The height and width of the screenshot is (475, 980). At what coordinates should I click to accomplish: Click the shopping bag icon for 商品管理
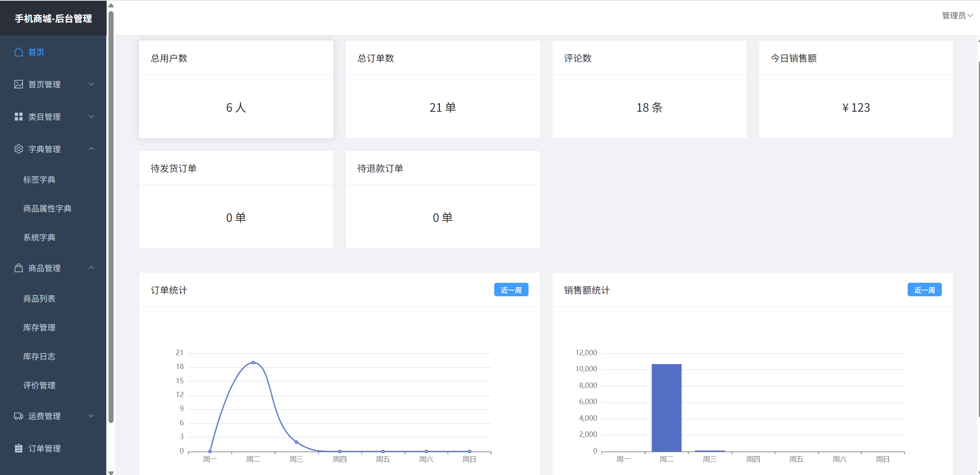[x=18, y=268]
